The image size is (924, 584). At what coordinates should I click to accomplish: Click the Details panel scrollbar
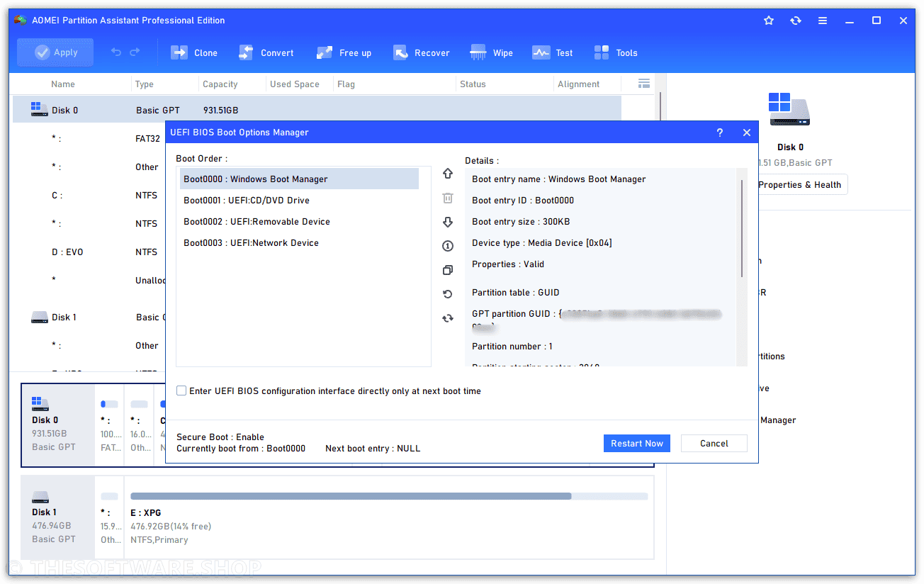point(742,228)
